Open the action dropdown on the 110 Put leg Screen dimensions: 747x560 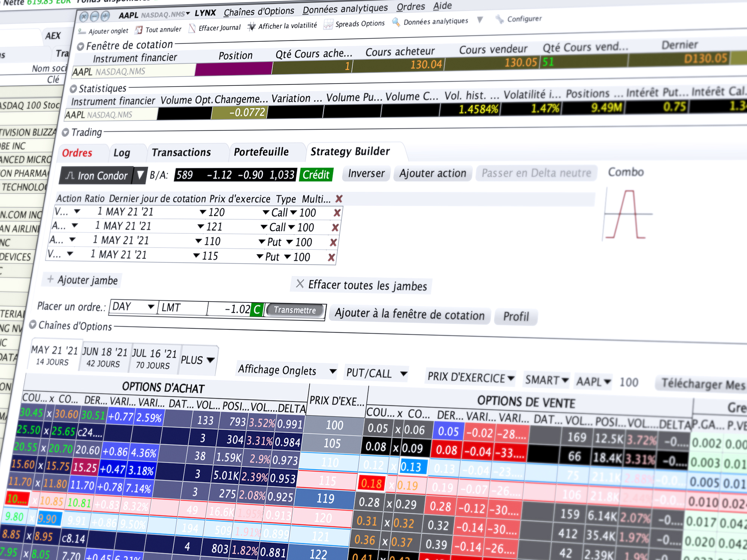click(x=72, y=240)
